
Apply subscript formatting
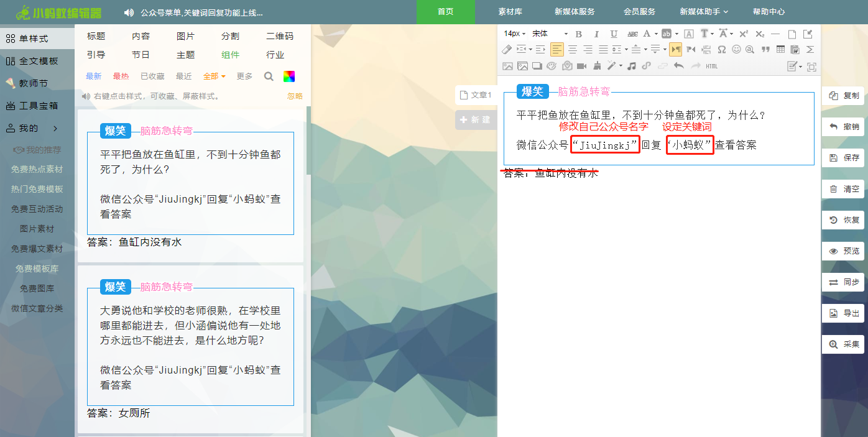[x=760, y=34]
